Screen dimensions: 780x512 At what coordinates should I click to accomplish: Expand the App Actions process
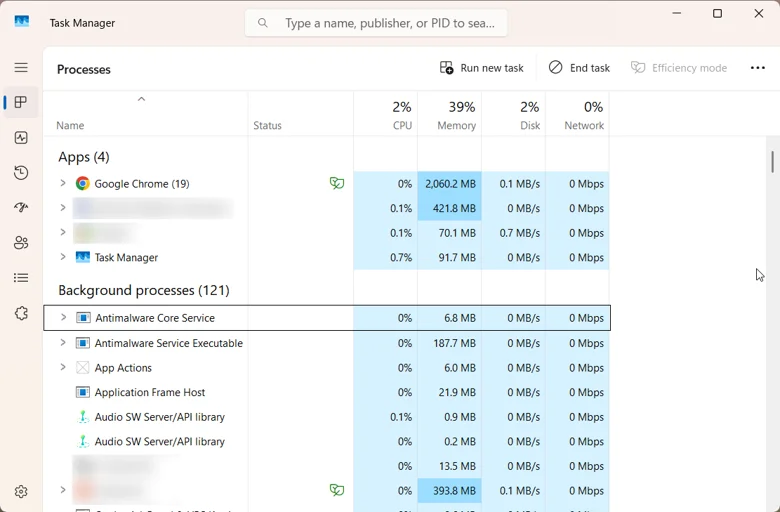(63, 367)
